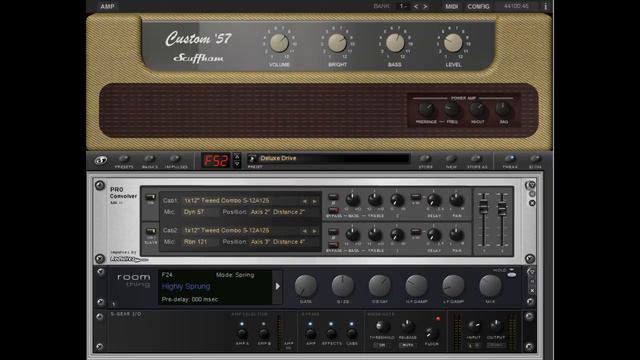Open the MIDI settings tab
The height and width of the screenshot is (360, 640).
point(451,7)
